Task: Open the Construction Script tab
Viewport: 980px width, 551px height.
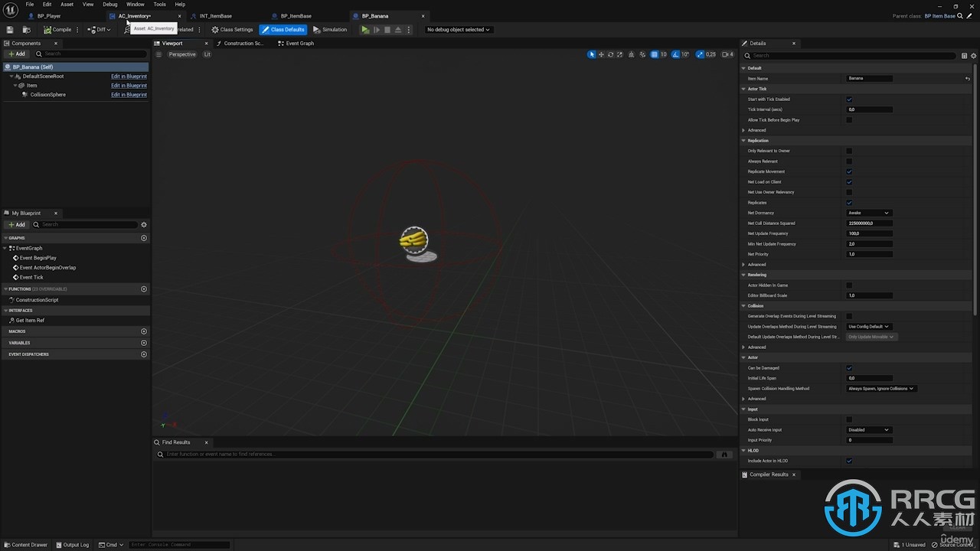Action: 243,44
